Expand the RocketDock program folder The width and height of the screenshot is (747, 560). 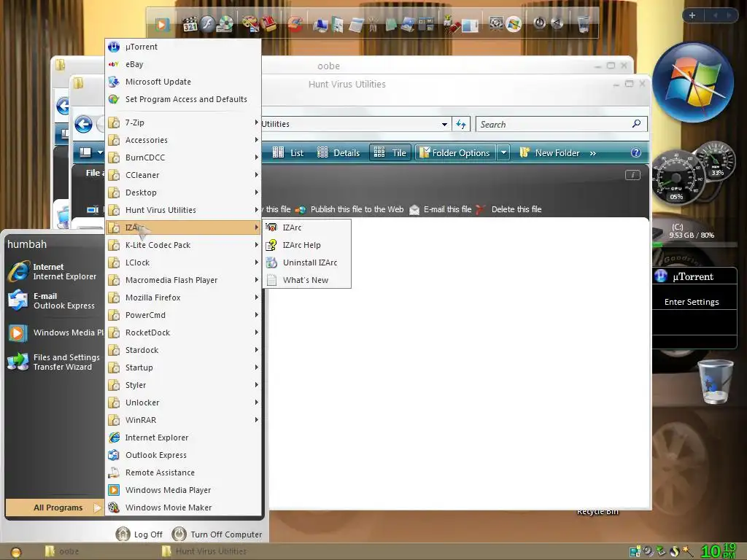click(x=183, y=332)
